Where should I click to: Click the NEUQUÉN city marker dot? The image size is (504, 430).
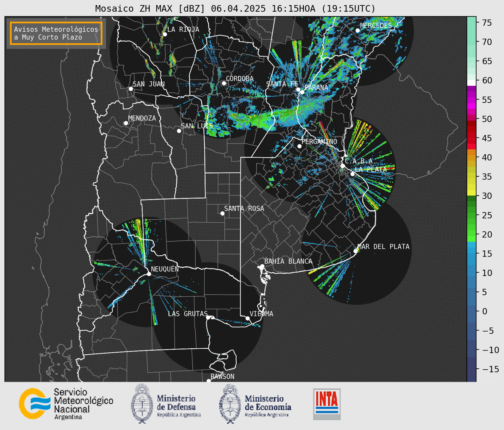(149, 274)
